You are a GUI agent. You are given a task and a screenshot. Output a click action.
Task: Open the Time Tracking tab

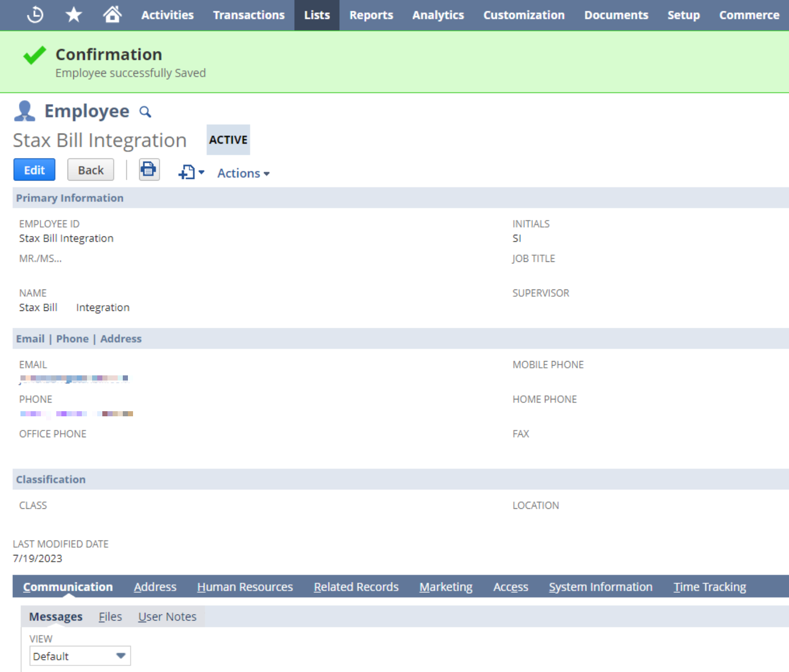coord(710,587)
